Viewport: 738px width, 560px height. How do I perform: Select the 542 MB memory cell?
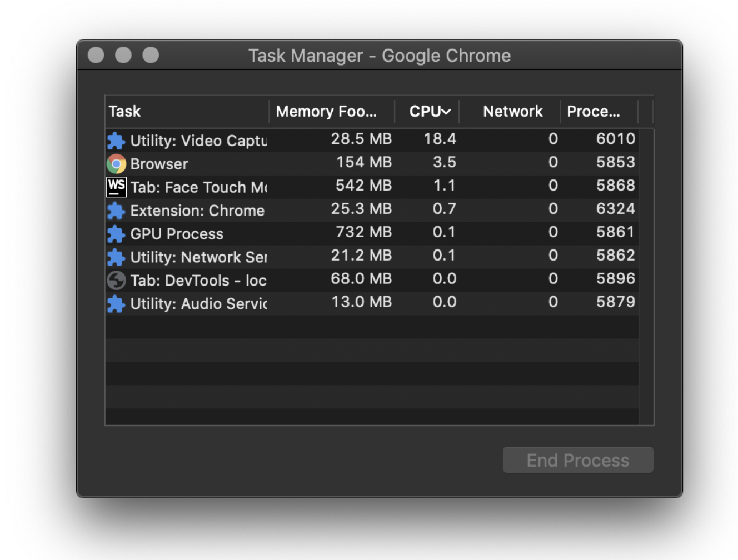coord(363,186)
